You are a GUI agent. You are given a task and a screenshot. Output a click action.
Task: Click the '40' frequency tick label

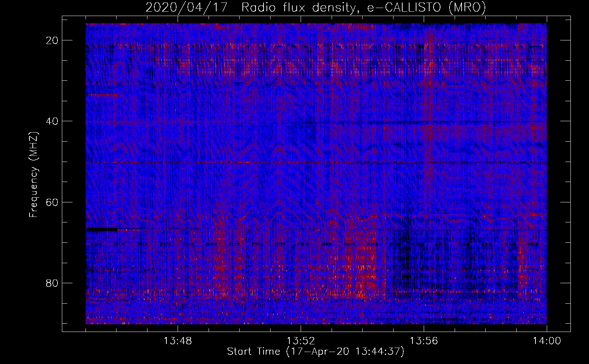52,121
